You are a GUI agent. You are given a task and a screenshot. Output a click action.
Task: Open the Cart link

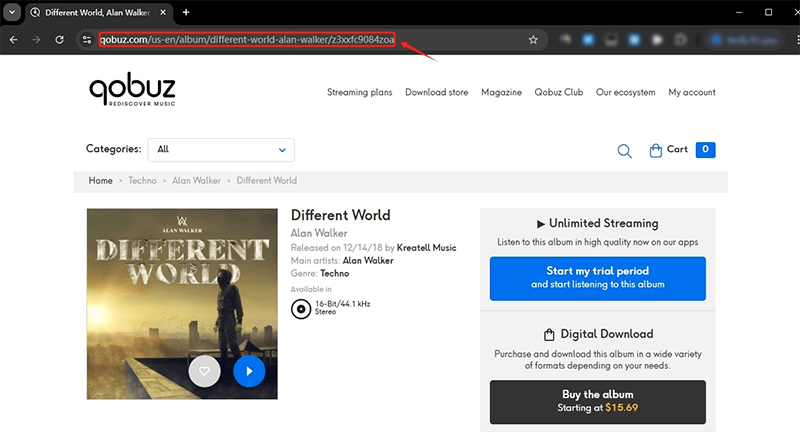(677, 149)
